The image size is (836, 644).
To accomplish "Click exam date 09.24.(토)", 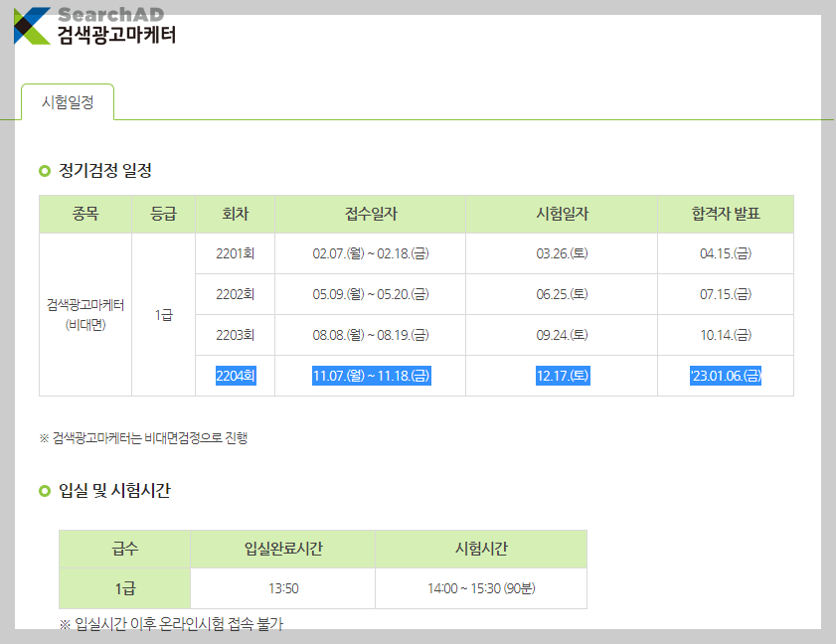I will tap(562, 335).
